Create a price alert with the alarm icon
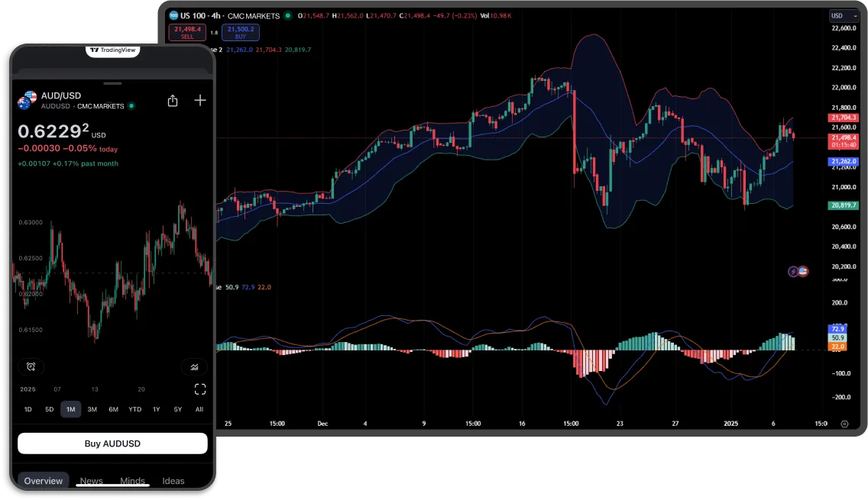The width and height of the screenshot is (868, 500). pyautogui.click(x=31, y=367)
